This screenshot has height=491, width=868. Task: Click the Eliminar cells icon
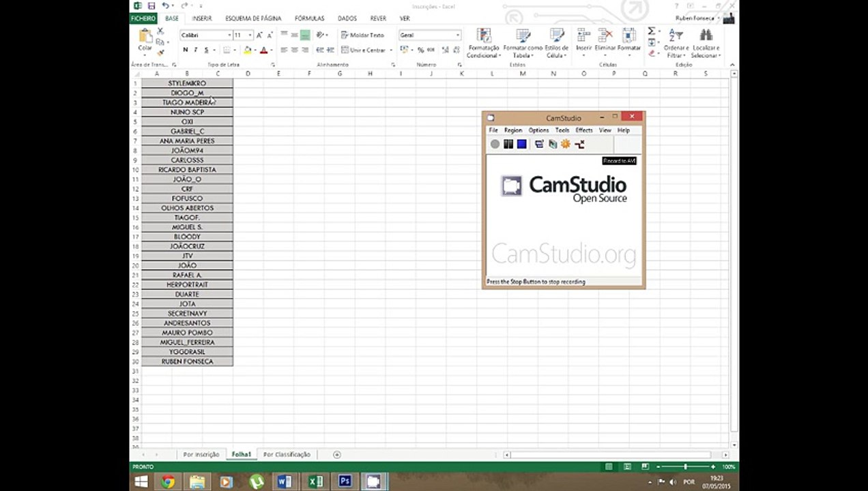pyautogui.click(x=605, y=35)
